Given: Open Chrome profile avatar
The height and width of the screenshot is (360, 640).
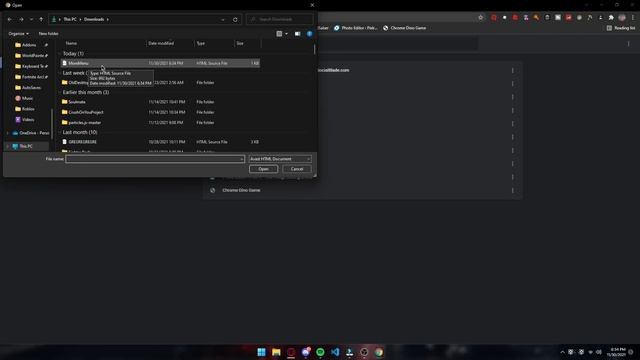Looking at the screenshot, I should 622,18.
